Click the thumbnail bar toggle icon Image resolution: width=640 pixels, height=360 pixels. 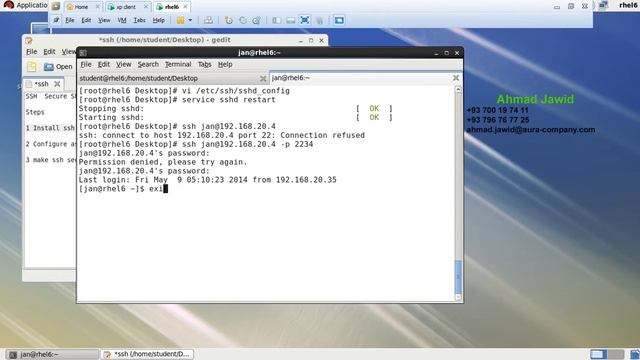click(291, 20)
